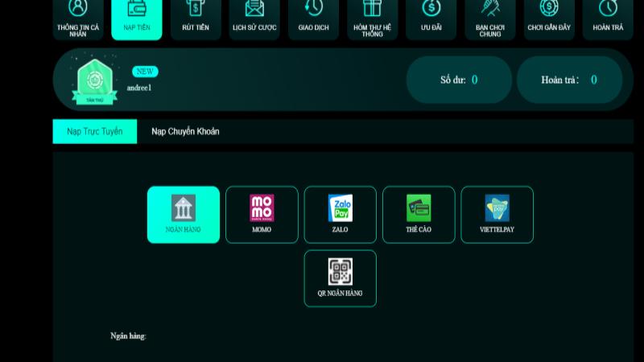Switch to Nạp Chuyển Khoản tab

pos(185,131)
